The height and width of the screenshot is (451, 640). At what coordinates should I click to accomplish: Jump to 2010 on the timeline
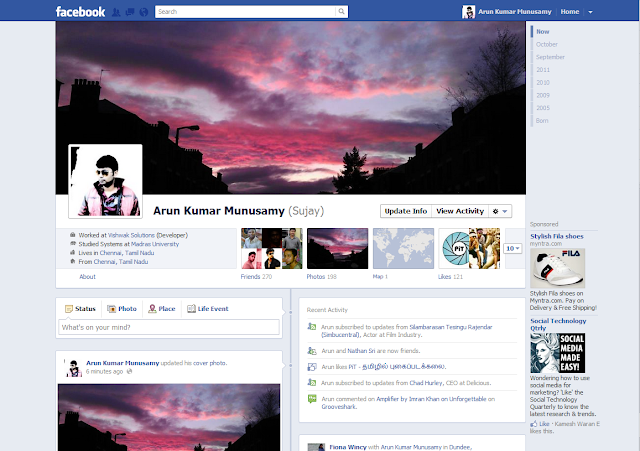click(543, 82)
